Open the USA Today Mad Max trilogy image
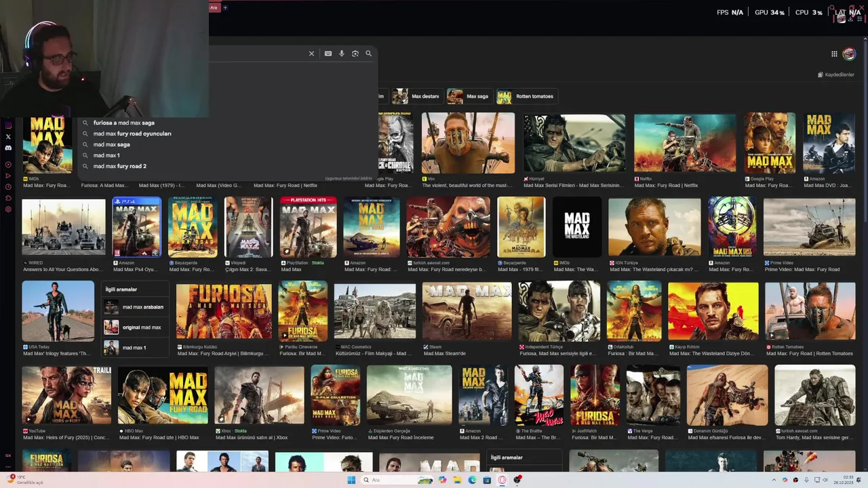Screen dimensions: 868x488 point(58,311)
